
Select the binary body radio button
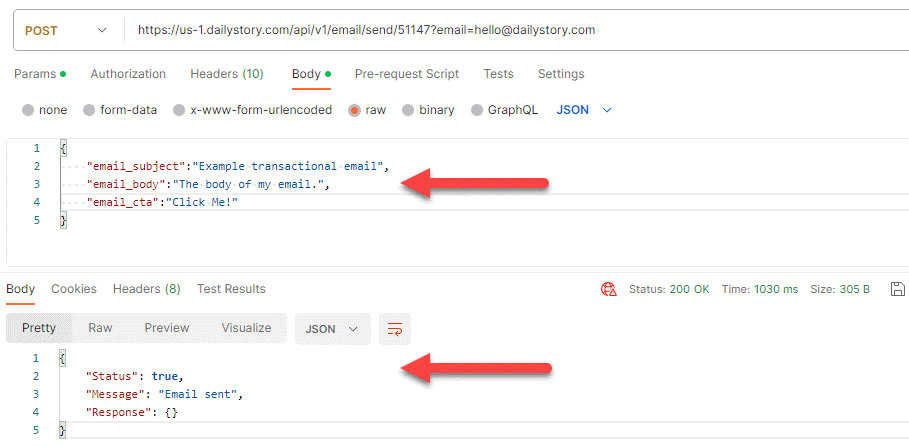coord(408,110)
